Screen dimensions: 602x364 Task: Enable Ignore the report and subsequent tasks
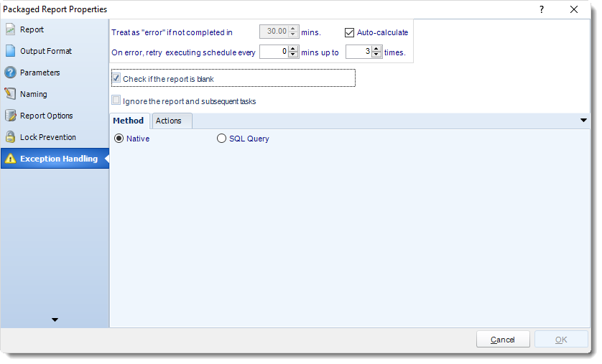click(x=116, y=100)
